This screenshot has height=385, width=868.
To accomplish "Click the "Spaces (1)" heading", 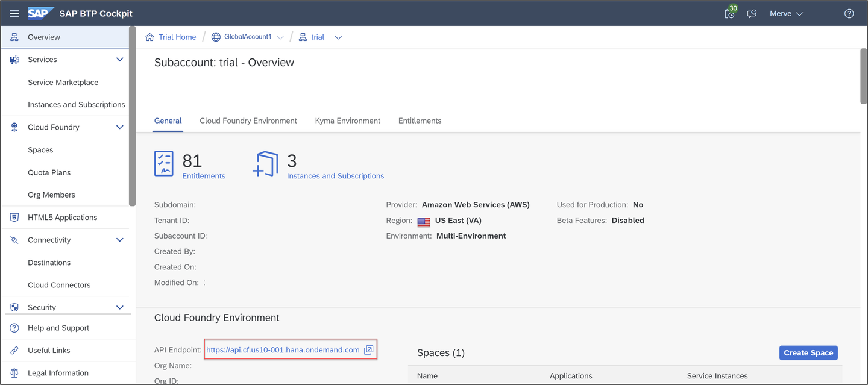I will (x=441, y=352).
